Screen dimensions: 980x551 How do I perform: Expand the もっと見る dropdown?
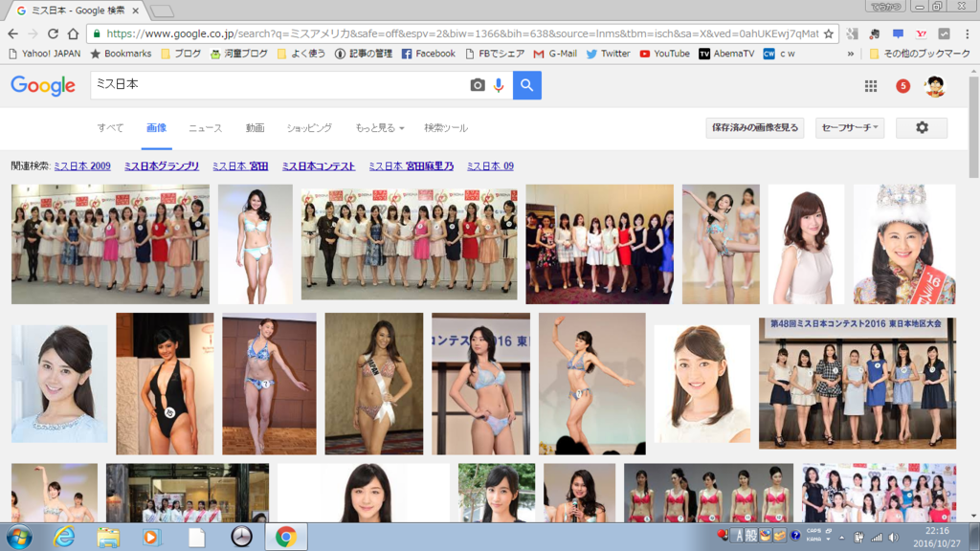click(x=379, y=127)
